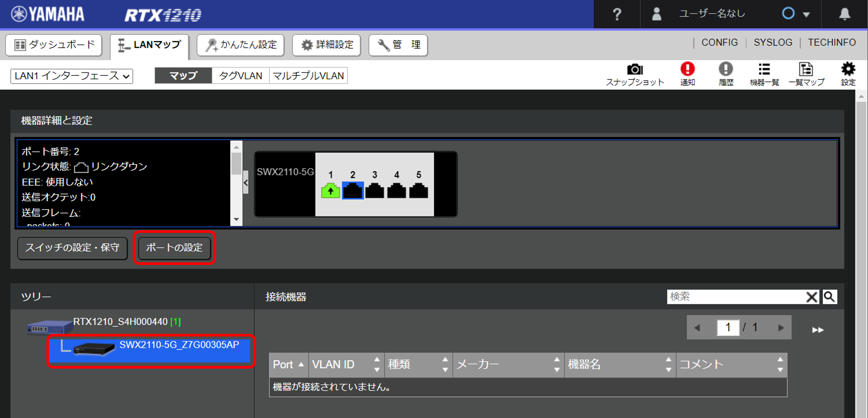Click the スイッチの設定・保守 button
This screenshot has height=418, width=868.
(x=72, y=248)
